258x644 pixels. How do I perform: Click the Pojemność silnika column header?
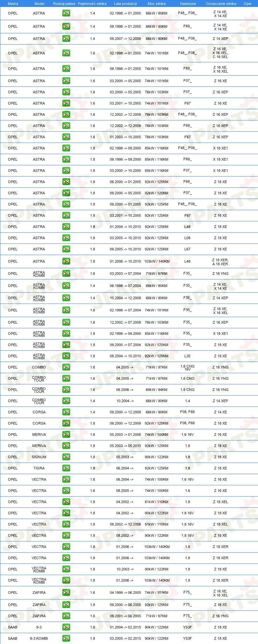point(92,4)
